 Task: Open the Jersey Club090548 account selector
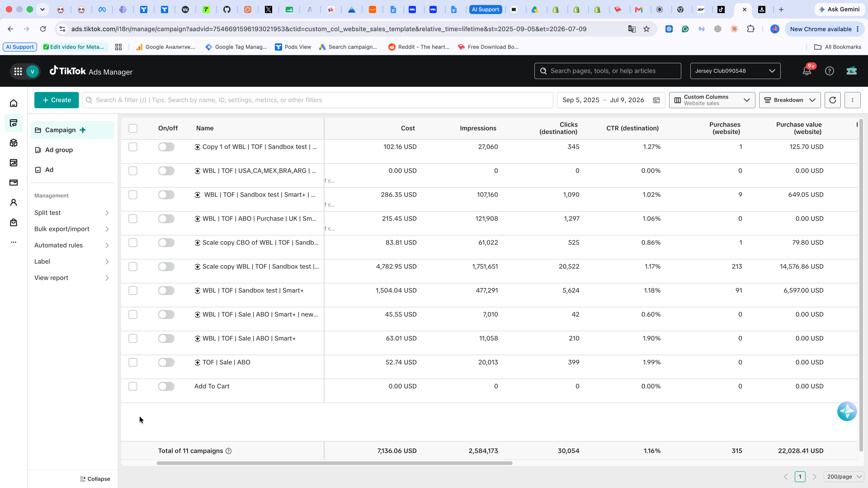(x=736, y=71)
